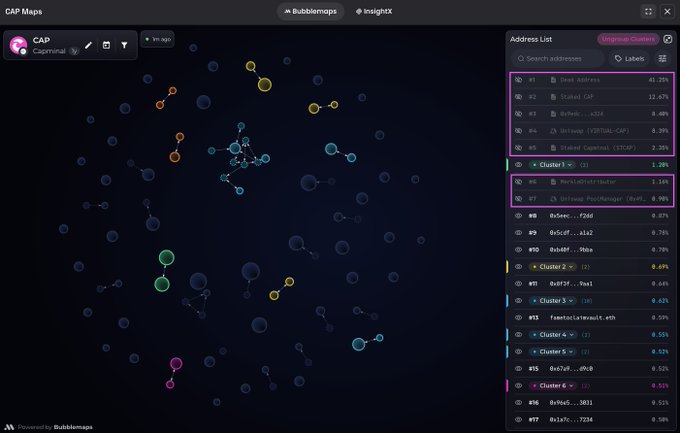Viewport: 680px width, 433px height.
Task: Click the larger pink bubble on the map
Action: pyautogui.click(x=176, y=364)
